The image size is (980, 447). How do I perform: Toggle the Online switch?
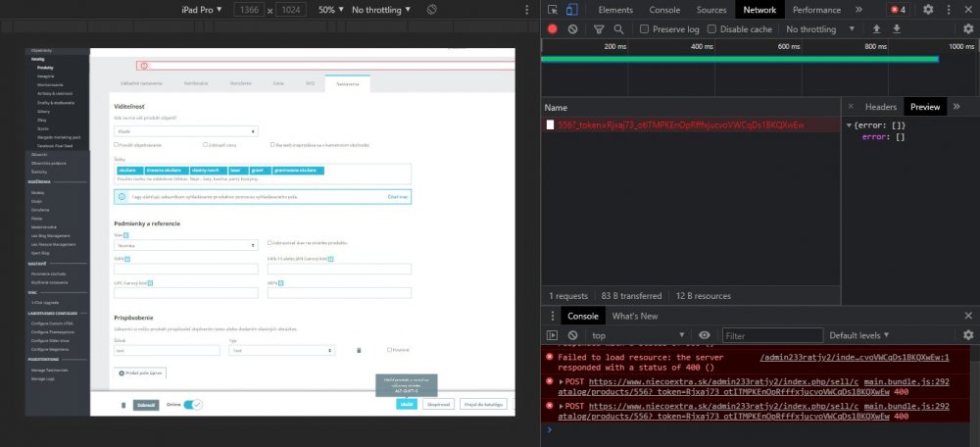point(192,405)
